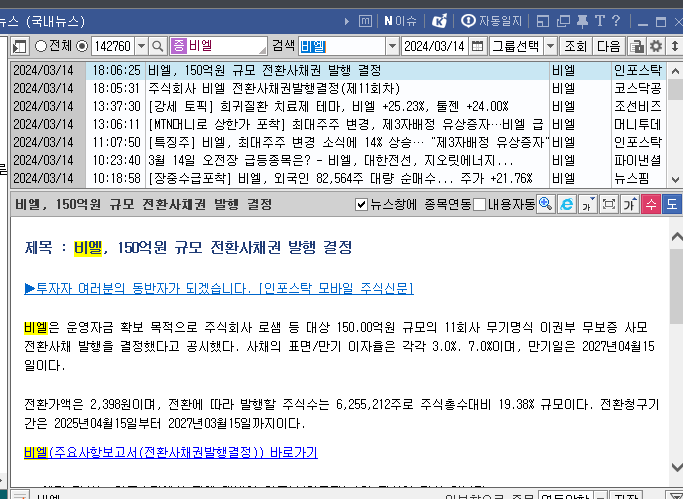Viewport: 683px width, 499px height.
Task: Click the date field 2024/03/14
Action: (435, 46)
